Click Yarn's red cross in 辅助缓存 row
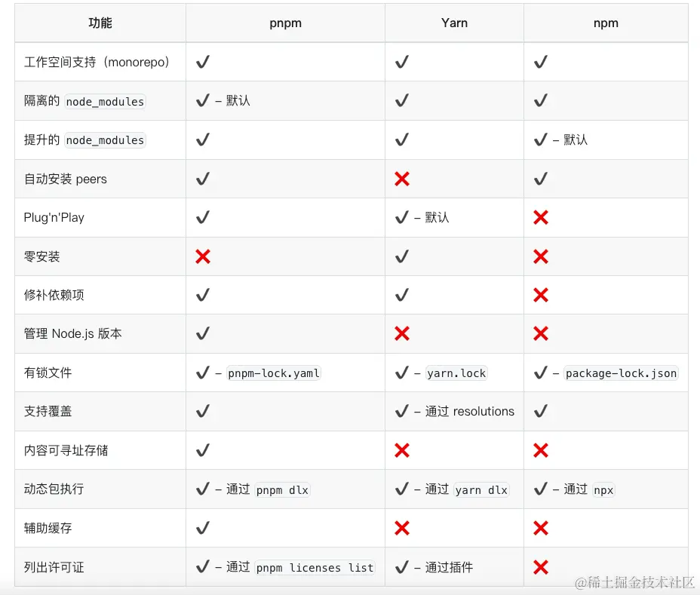 click(402, 528)
